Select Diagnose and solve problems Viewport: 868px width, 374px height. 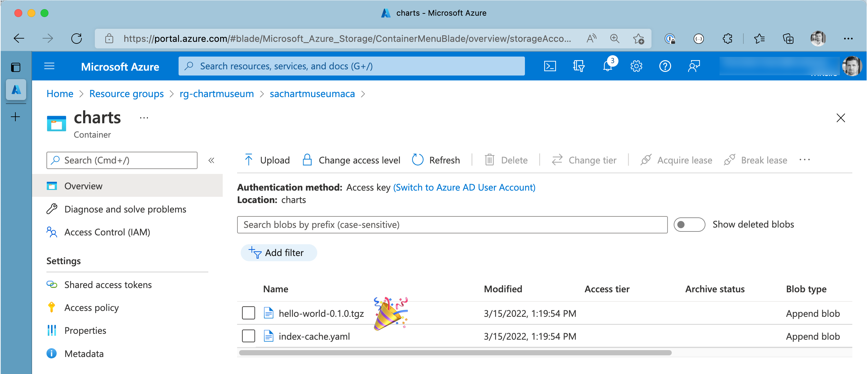(x=125, y=209)
